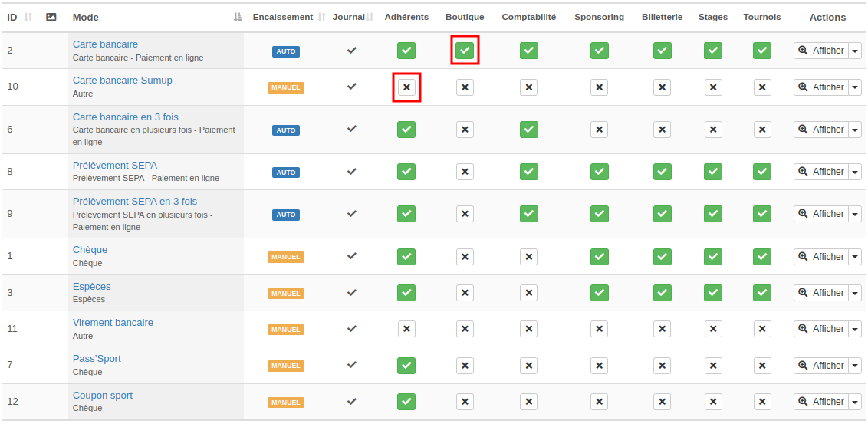Enable Tournois for Coupon sport
This screenshot has height=424, width=868.
[x=762, y=402]
